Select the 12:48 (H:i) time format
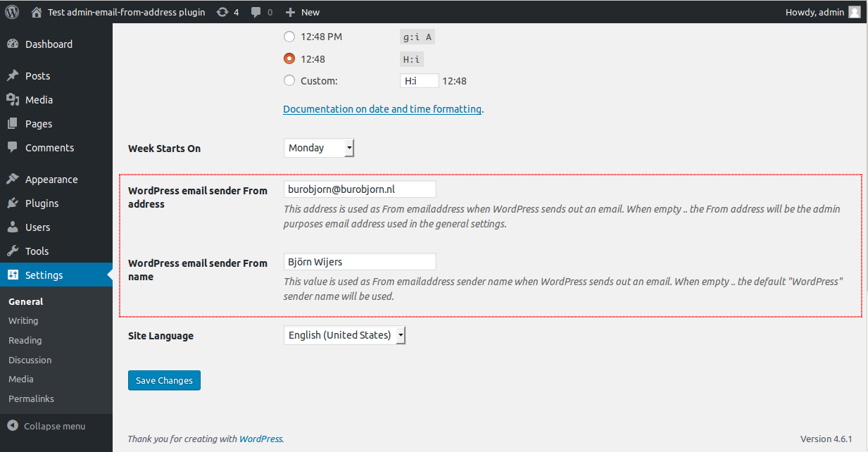Viewport: 868px width, 452px height. [289, 59]
